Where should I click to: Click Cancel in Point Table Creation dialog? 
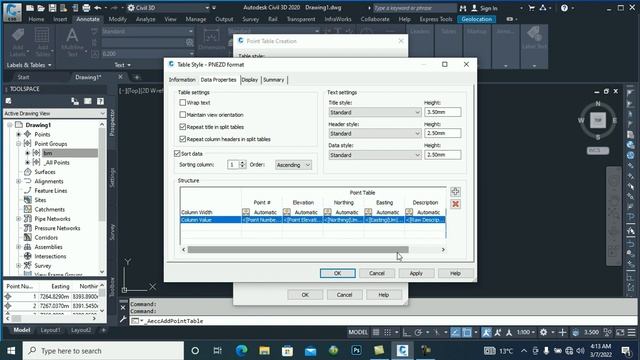pyautogui.click(x=344, y=295)
